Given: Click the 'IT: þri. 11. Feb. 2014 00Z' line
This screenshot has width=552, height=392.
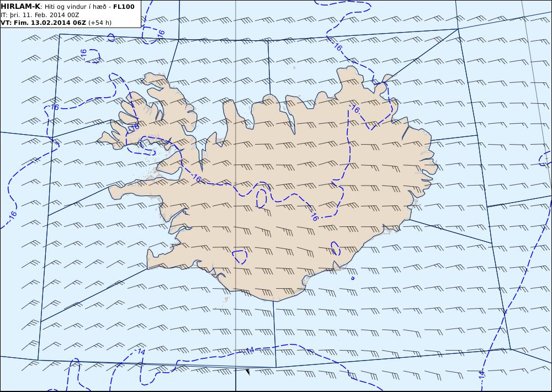Looking at the screenshot, I should (x=40, y=15).
